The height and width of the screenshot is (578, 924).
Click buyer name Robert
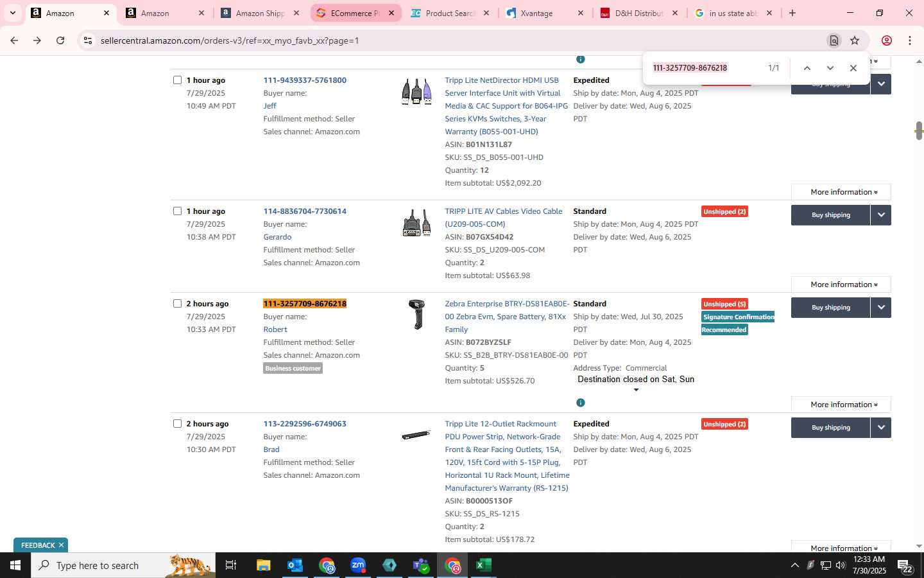pyautogui.click(x=275, y=329)
